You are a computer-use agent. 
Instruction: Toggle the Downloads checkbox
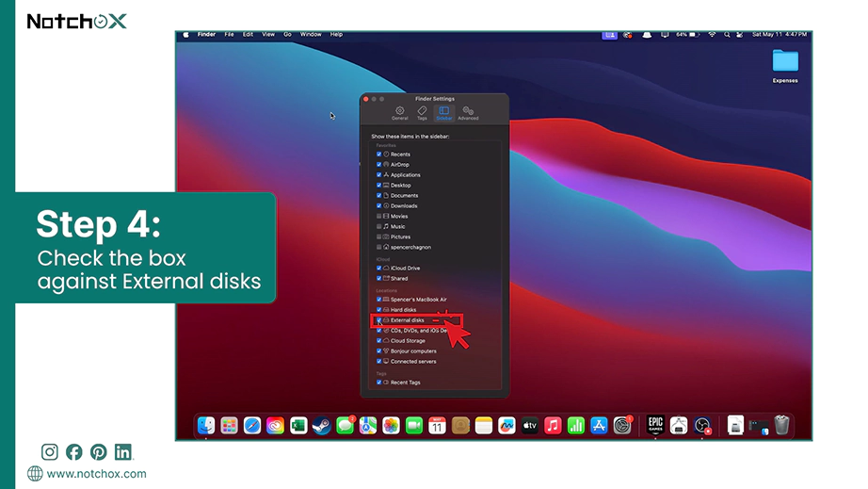(379, 206)
